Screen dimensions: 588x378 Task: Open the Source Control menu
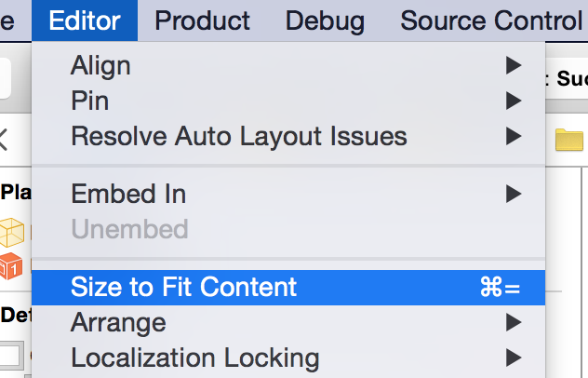(491, 20)
